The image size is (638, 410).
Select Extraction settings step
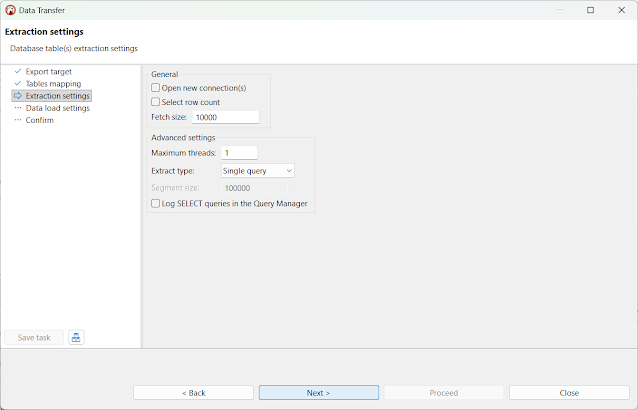click(x=52, y=96)
